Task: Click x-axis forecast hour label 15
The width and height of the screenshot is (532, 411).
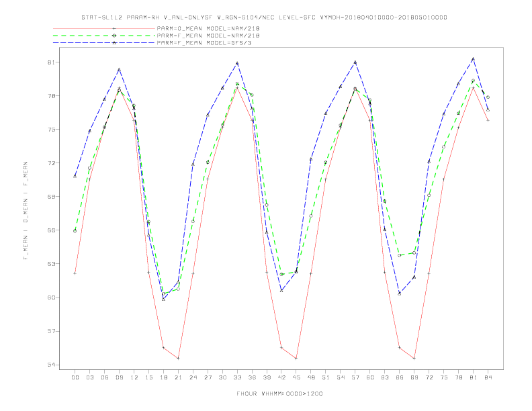Action: (x=148, y=377)
